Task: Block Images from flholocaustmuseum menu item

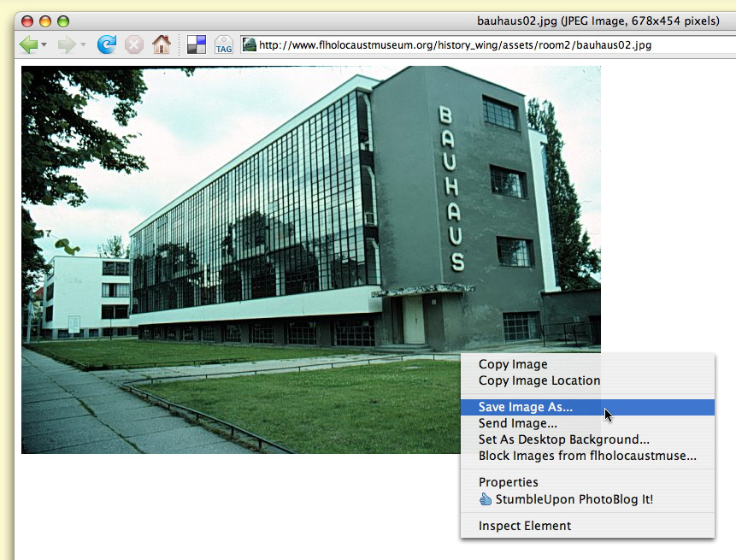Action: 586,456
